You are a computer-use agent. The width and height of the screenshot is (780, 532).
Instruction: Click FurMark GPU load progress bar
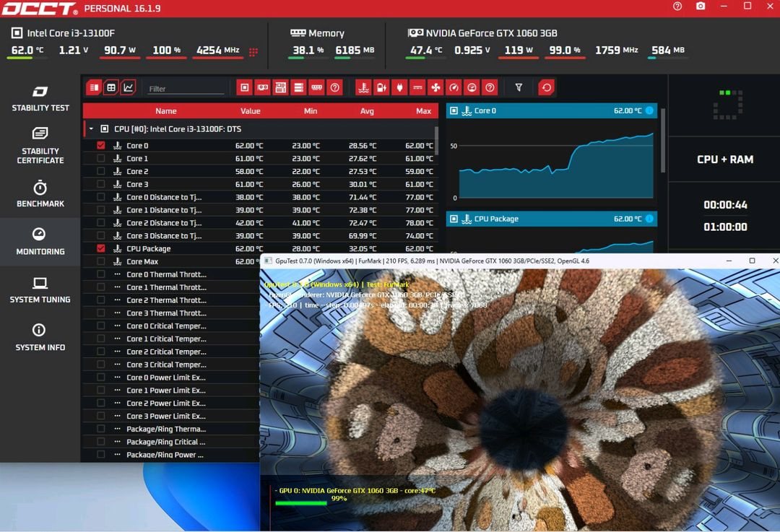click(301, 503)
